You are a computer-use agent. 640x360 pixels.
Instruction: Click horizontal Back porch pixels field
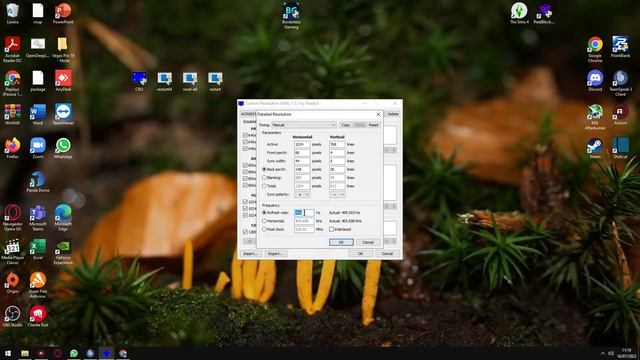click(x=302, y=169)
